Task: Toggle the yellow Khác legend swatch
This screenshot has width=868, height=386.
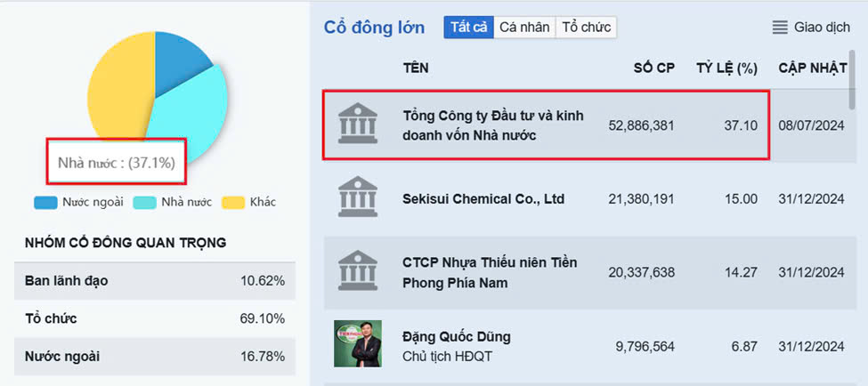Action: pos(233,202)
